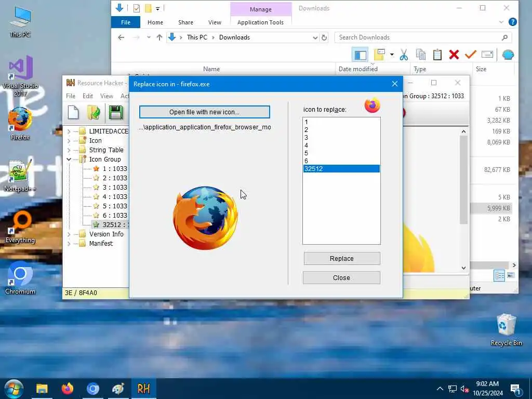Open Resource Hacker Edit menu
Viewport: 532px width, 399px height.
pyautogui.click(x=87, y=96)
